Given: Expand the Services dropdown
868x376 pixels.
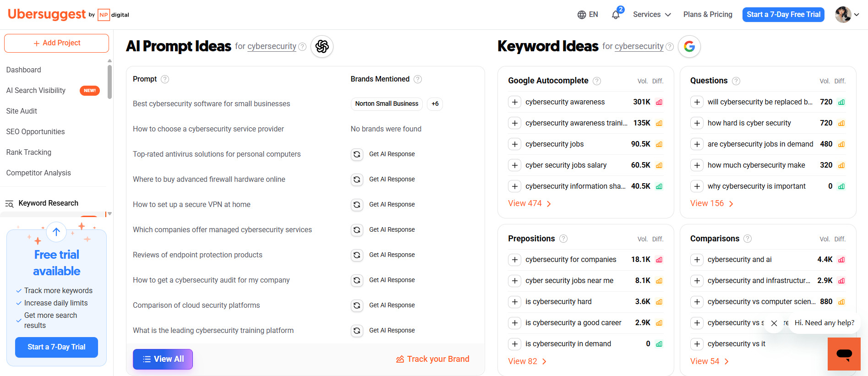Looking at the screenshot, I should coord(651,14).
